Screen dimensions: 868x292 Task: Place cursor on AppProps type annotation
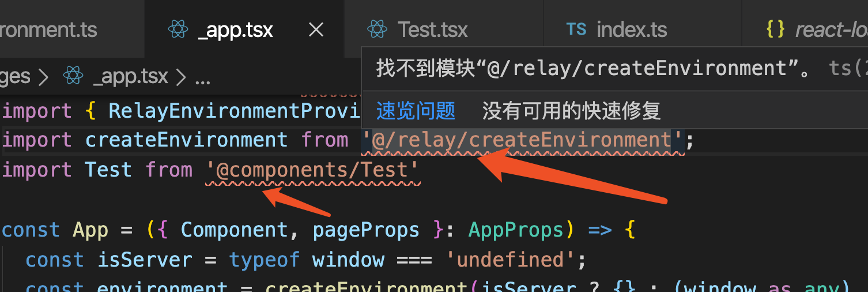(x=516, y=230)
